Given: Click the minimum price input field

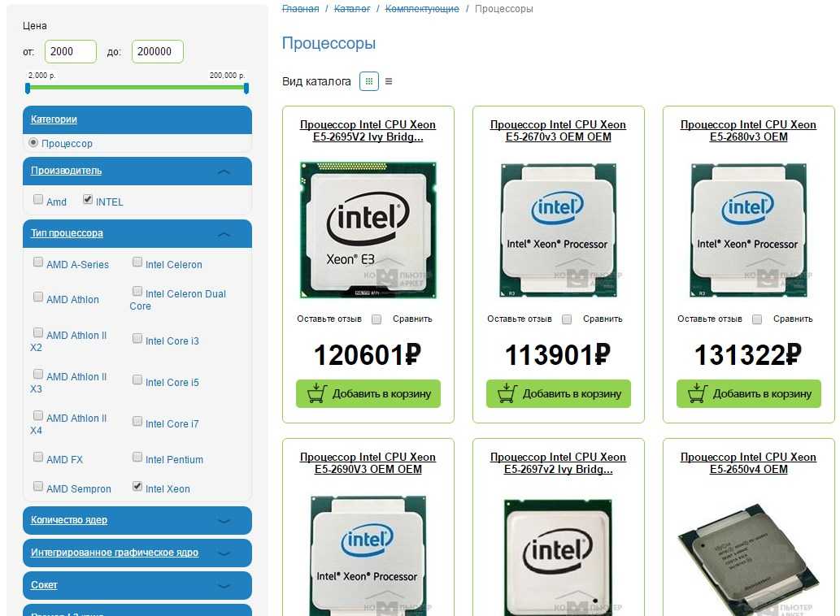Looking at the screenshot, I should click(x=71, y=51).
